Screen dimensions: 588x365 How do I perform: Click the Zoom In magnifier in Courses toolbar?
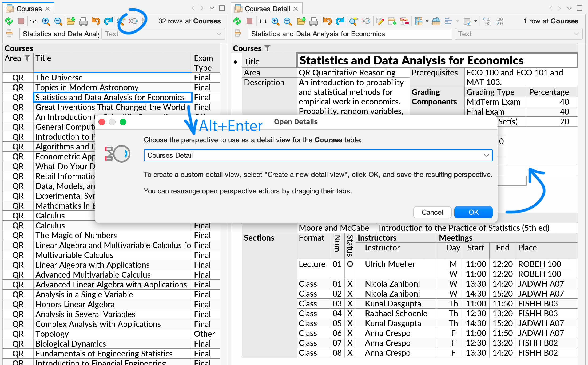(x=46, y=21)
